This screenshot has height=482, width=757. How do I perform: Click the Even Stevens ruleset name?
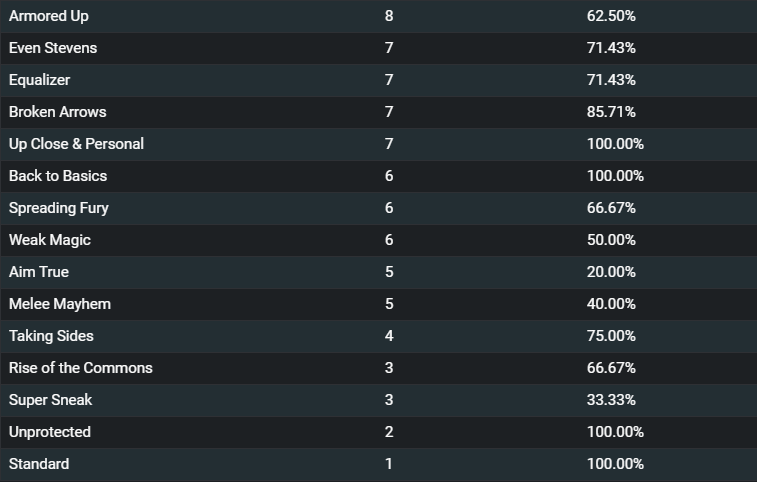tap(53, 48)
